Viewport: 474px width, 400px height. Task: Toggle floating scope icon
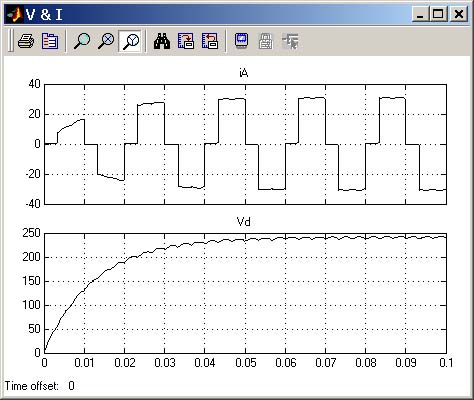pos(242,41)
